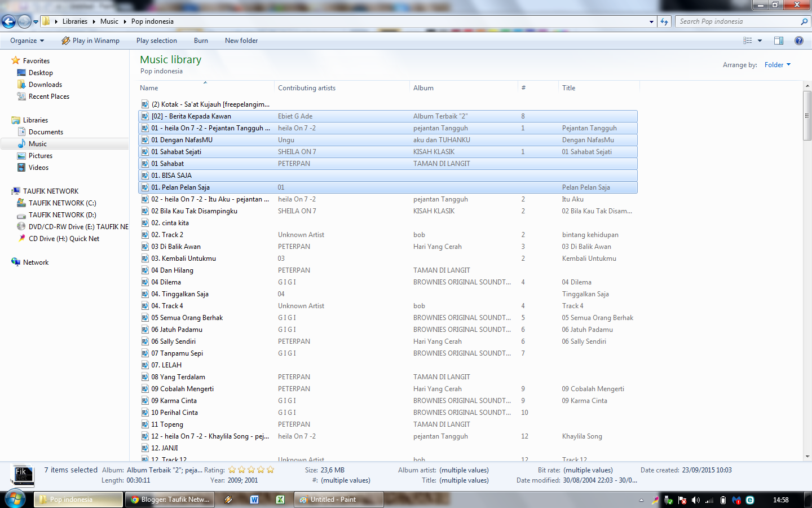
Task: Open Documents library
Action: [46, 132]
